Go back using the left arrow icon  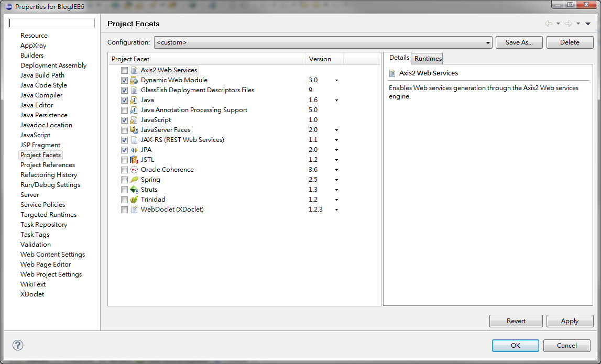tap(549, 24)
